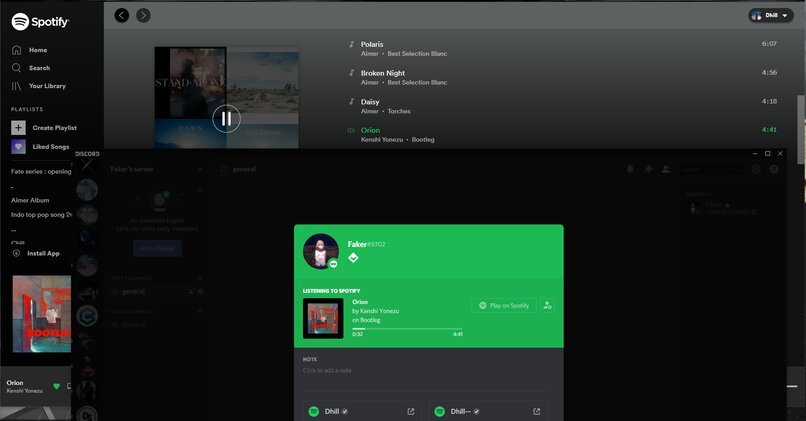Image resolution: width=806 pixels, height=421 pixels.
Task: Toggle the like heart for Orion
Action: [57, 386]
